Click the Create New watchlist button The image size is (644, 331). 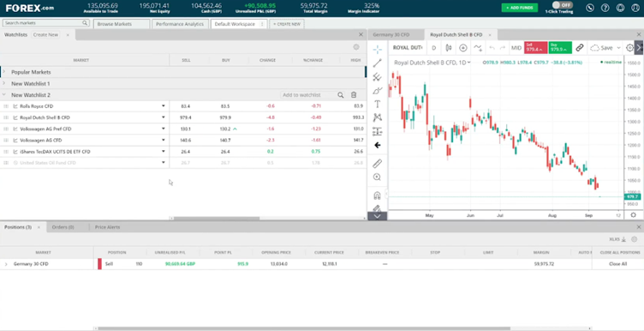tap(45, 35)
